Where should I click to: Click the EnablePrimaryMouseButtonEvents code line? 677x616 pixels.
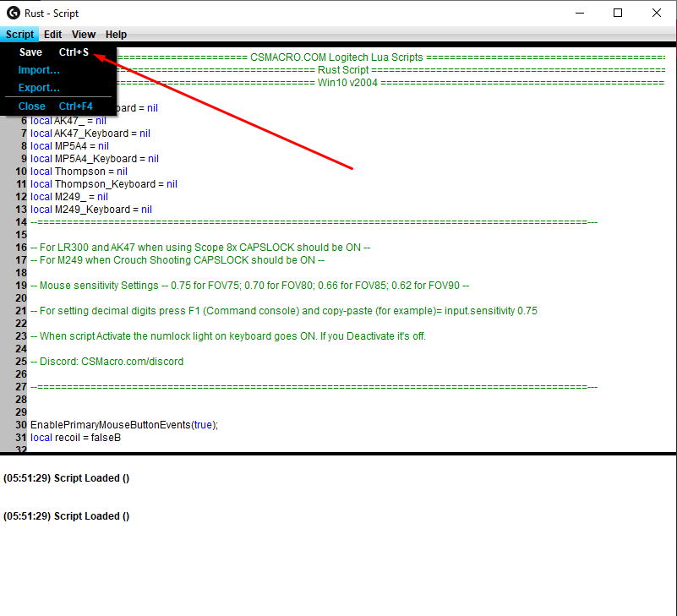click(124, 425)
